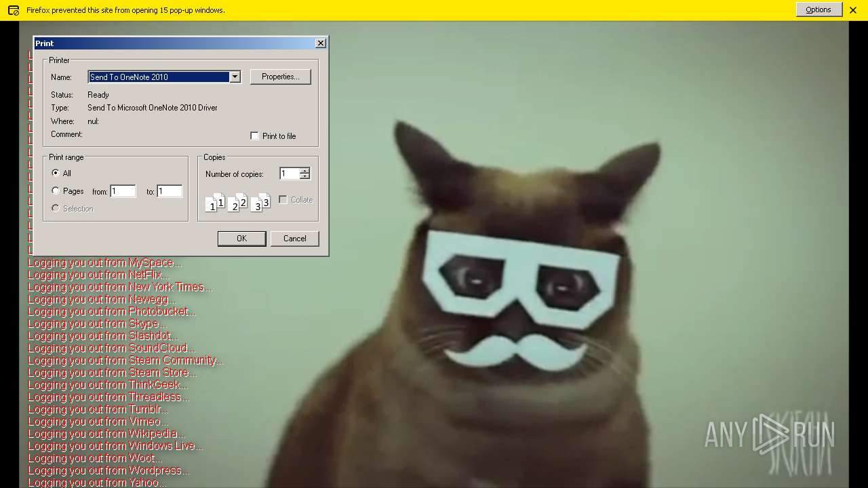Image resolution: width=868 pixels, height=488 pixels.
Task: Enable the Print to file checkbox
Action: pyautogui.click(x=254, y=136)
